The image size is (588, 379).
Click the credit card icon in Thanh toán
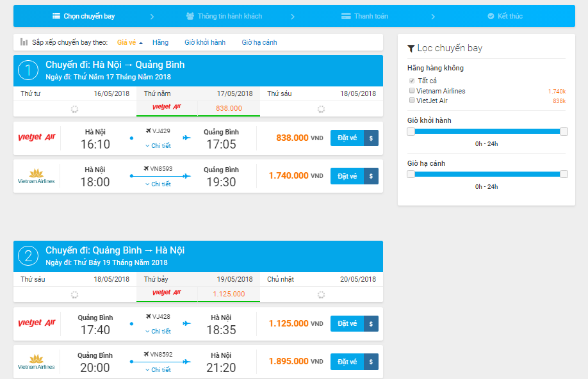[x=346, y=16]
